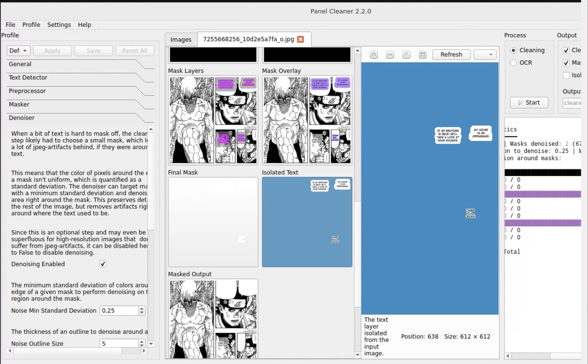Close the 7255668256 image tab

300,39
